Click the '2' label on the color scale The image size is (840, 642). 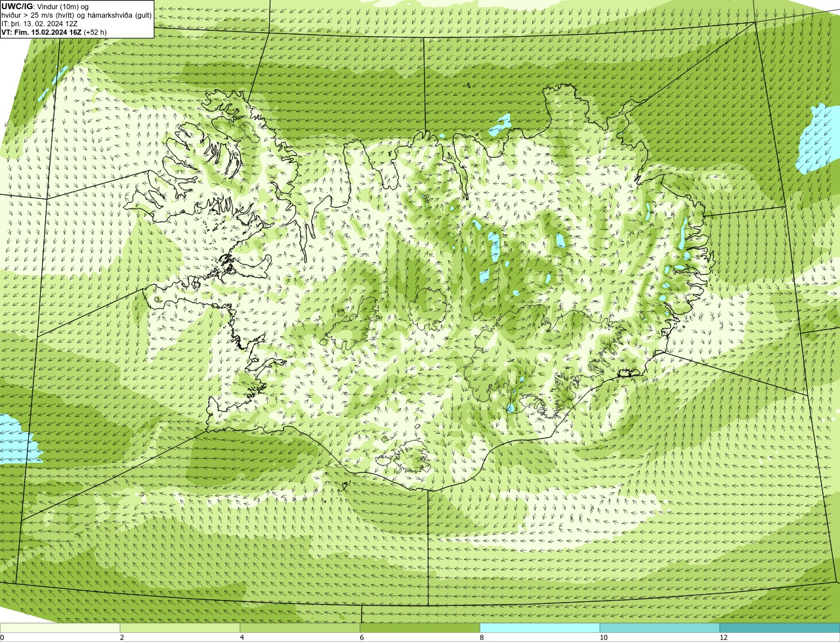[x=121, y=637]
